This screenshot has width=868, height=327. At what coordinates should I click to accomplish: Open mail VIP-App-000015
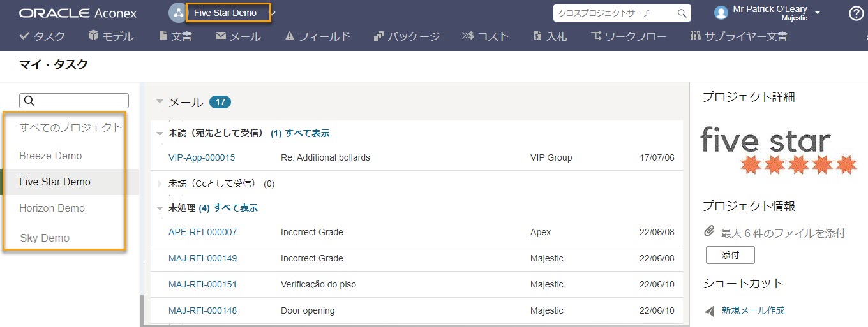pos(202,157)
